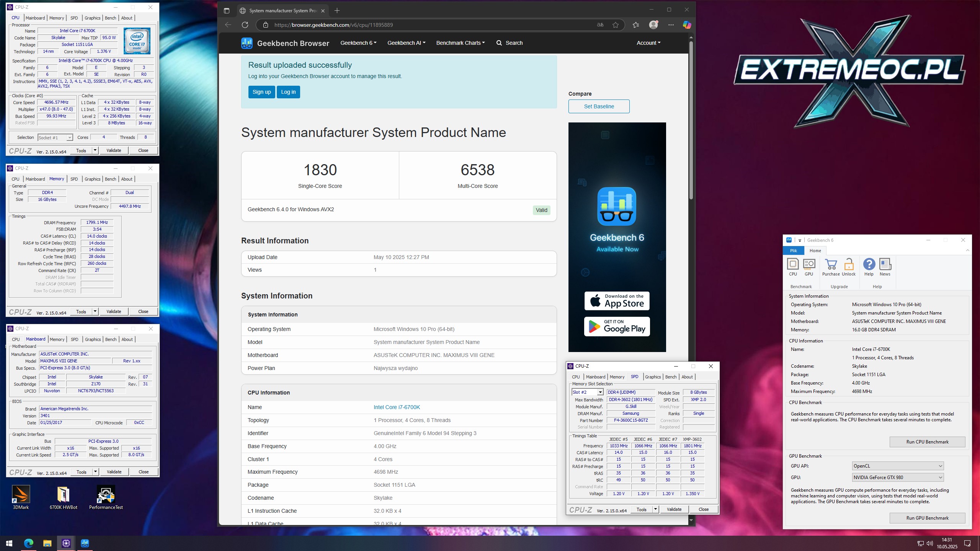
Task: Click the CPU-Z taskbar icon
Action: coord(66,543)
